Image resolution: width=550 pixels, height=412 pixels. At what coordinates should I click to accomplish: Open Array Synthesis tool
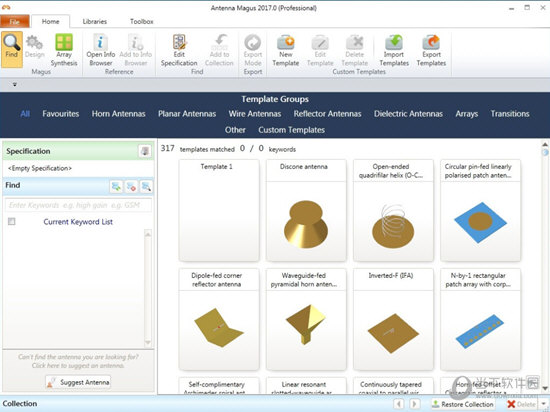point(64,50)
